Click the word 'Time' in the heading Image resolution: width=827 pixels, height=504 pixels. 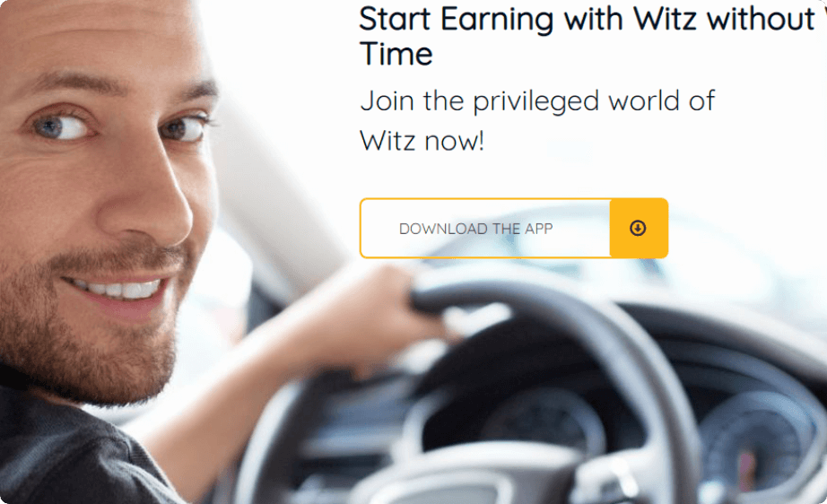[x=396, y=54]
